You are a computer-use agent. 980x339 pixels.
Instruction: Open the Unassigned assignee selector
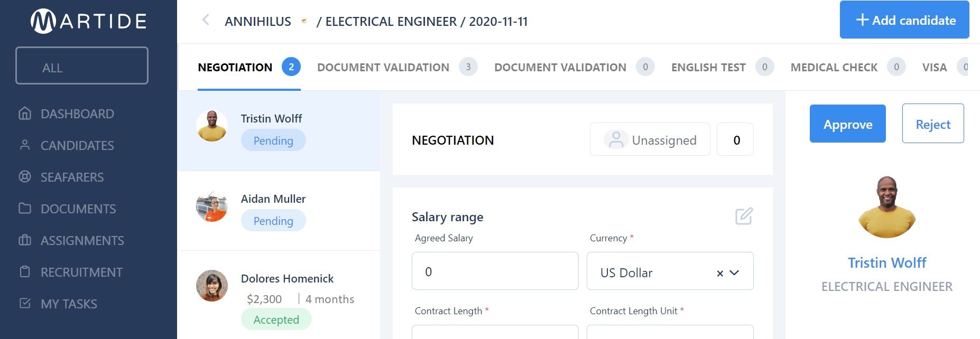[650, 139]
